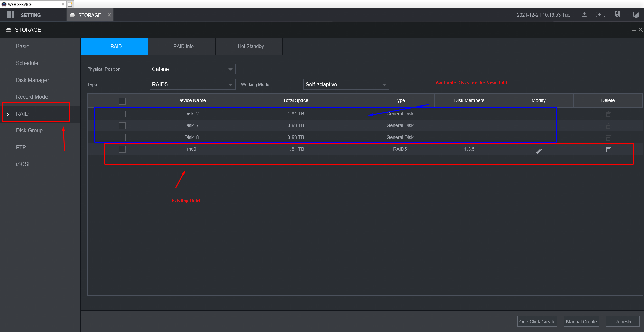Screen dimensions: 644x332
Task: Click the new tab icon beside WEB SERVICE
Action: [70, 4]
